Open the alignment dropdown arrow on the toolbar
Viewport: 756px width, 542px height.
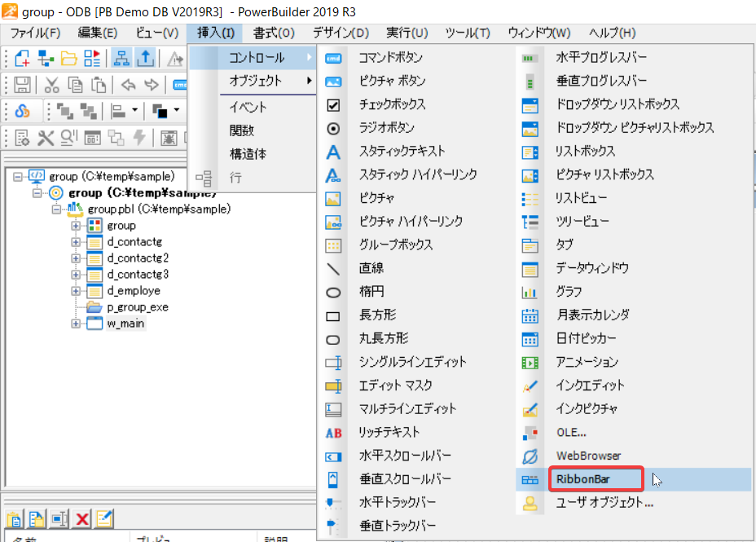click(134, 111)
